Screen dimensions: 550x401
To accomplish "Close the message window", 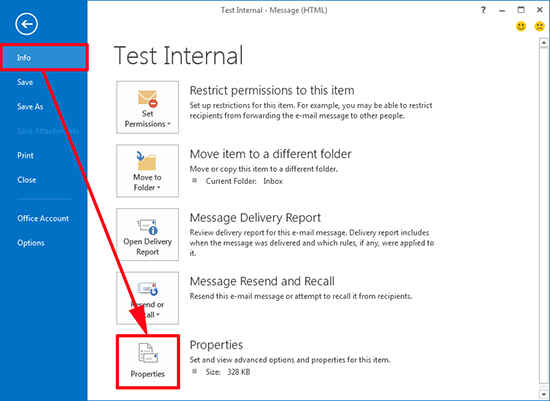I will point(539,10).
